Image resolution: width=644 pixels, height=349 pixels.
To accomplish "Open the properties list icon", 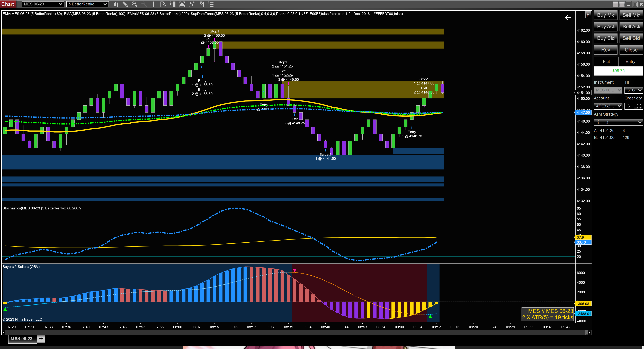I will [211, 4].
